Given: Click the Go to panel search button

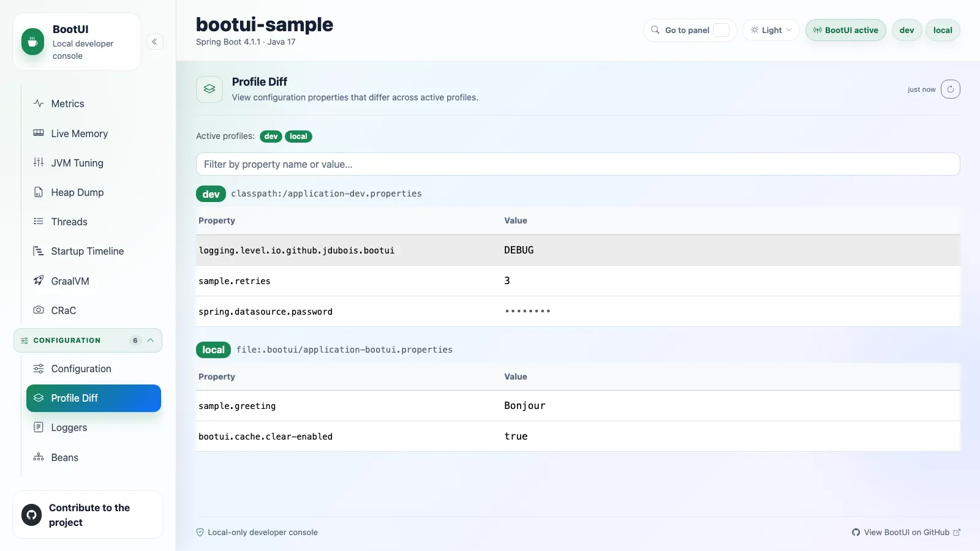Looking at the screenshot, I should click(690, 30).
